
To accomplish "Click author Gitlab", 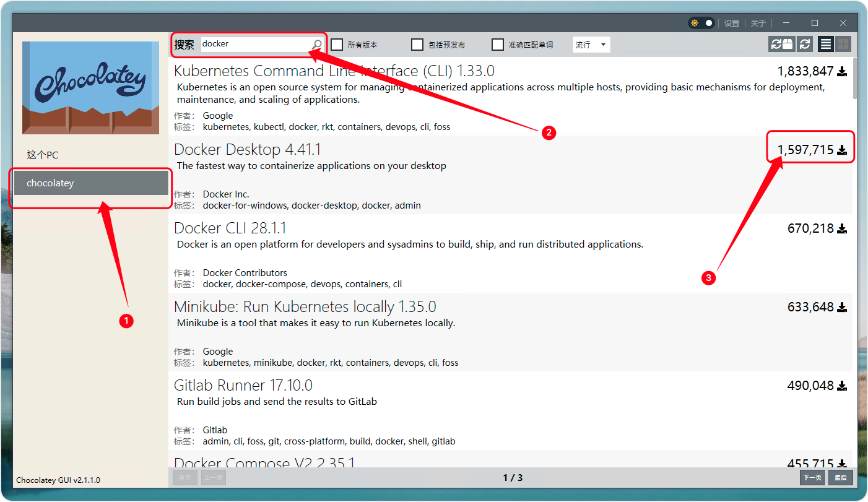I will point(215,430).
